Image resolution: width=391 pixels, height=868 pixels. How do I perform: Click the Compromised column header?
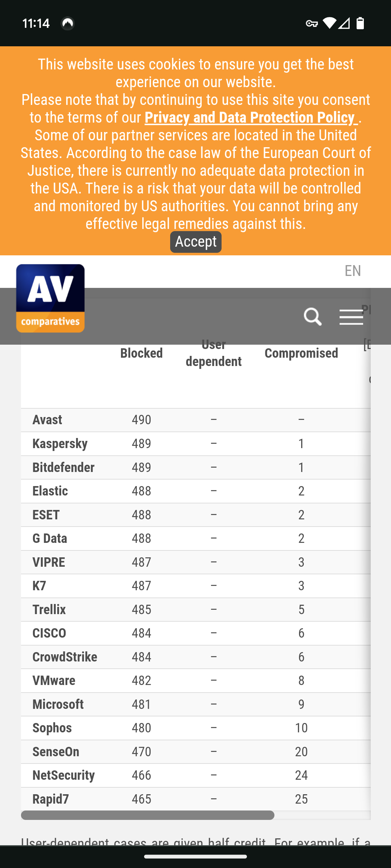coord(301,353)
